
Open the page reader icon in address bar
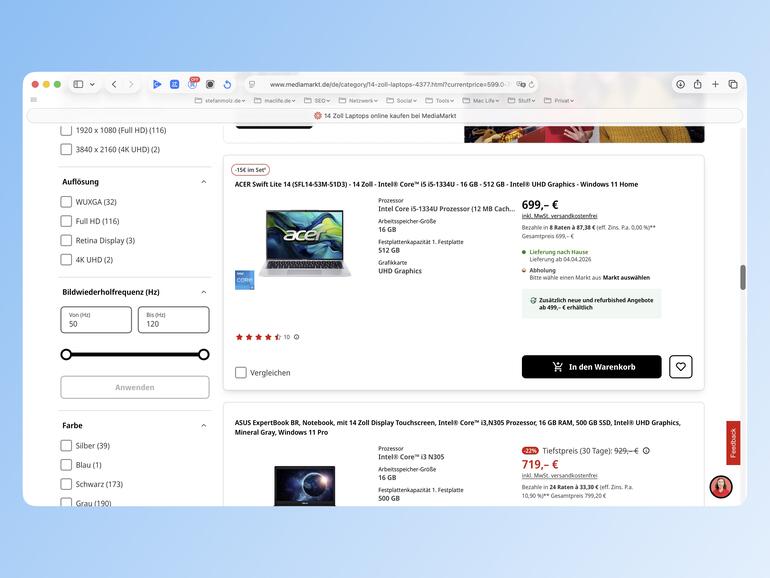(x=252, y=84)
